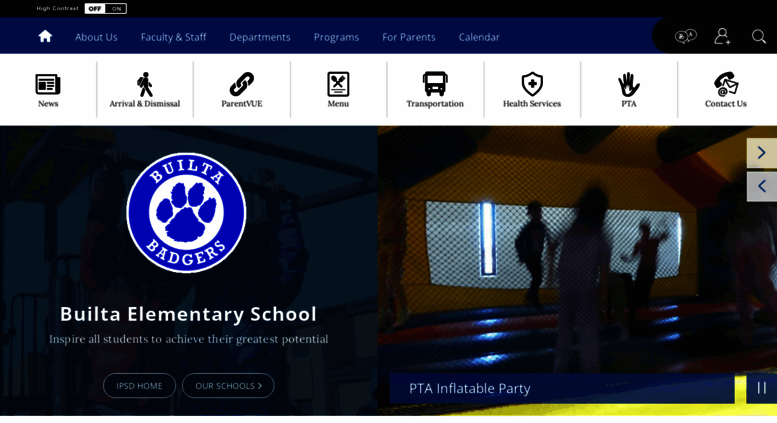Open the user sign-in icon

[x=722, y=36]
